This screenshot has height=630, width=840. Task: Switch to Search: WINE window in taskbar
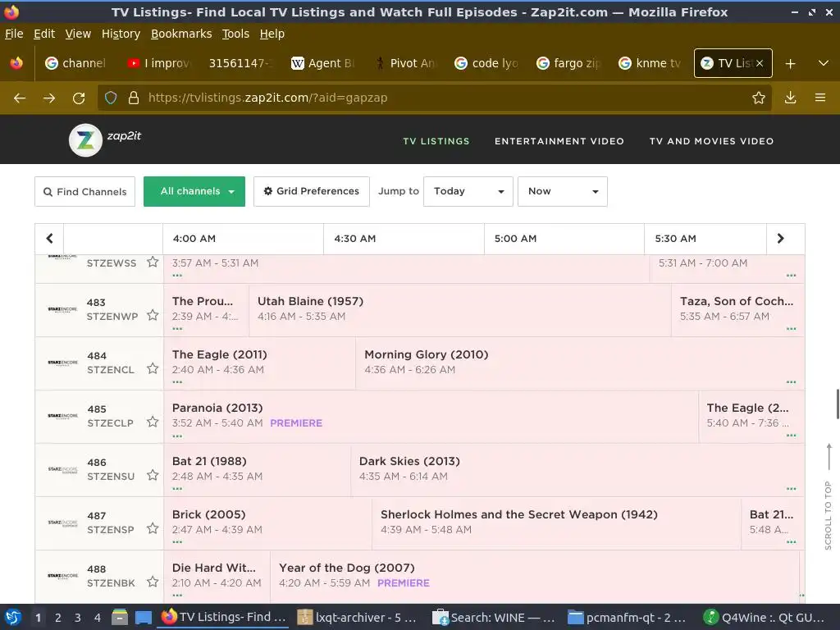tap(493, 617)
